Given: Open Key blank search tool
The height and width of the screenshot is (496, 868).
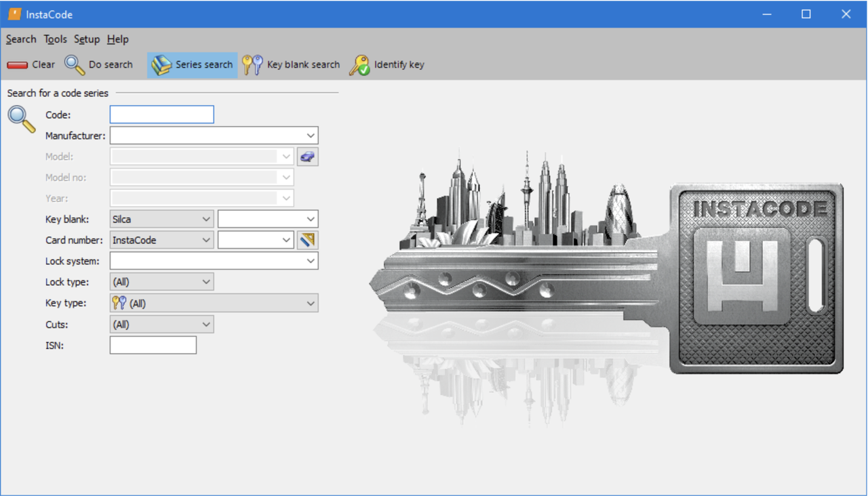Looking at the screenshot, I should (252, 65).
